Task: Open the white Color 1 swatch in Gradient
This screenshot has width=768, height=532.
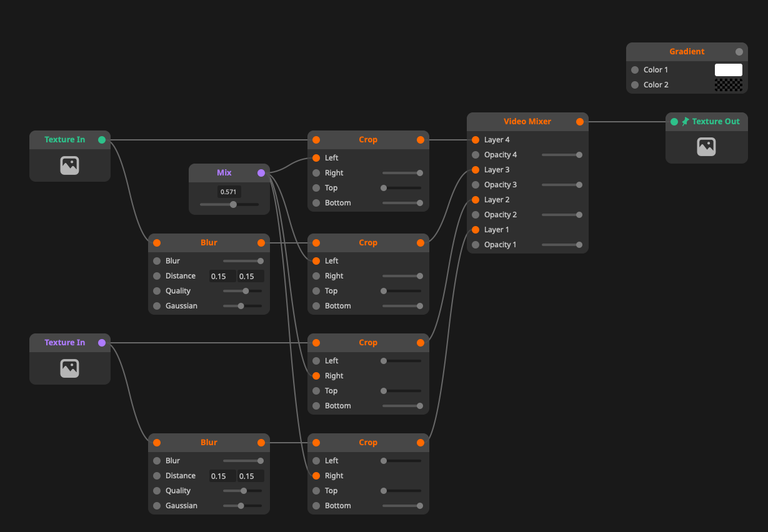Action: tap(728, 70)
